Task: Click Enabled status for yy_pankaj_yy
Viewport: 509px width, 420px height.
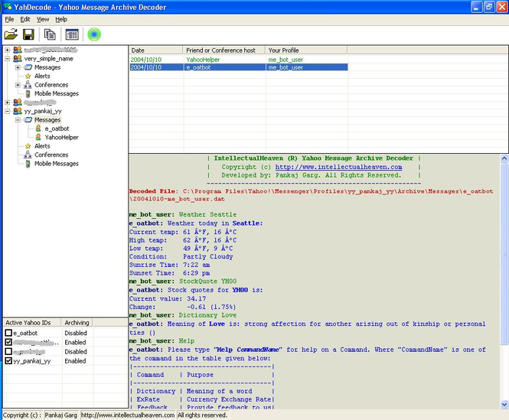Action: pos(75,361)
